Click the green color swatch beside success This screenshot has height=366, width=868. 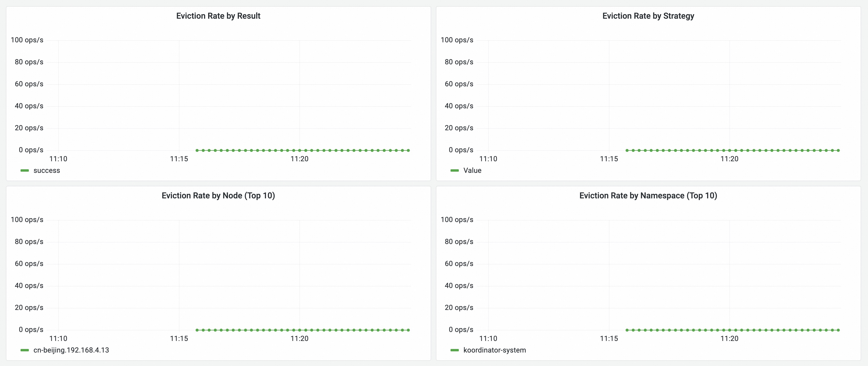point(25,171)
